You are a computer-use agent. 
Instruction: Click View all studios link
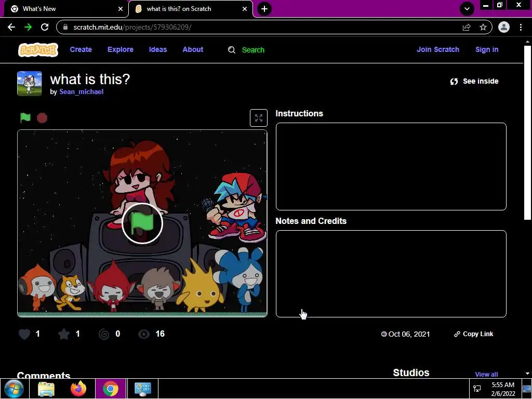pyautogui.click(x=486, y=374)
